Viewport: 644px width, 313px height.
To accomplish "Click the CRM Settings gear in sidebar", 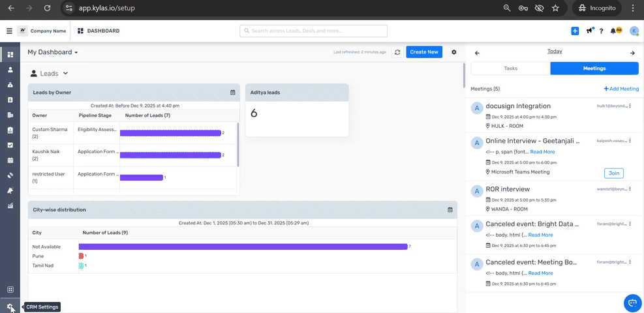I will coord(10,306).
